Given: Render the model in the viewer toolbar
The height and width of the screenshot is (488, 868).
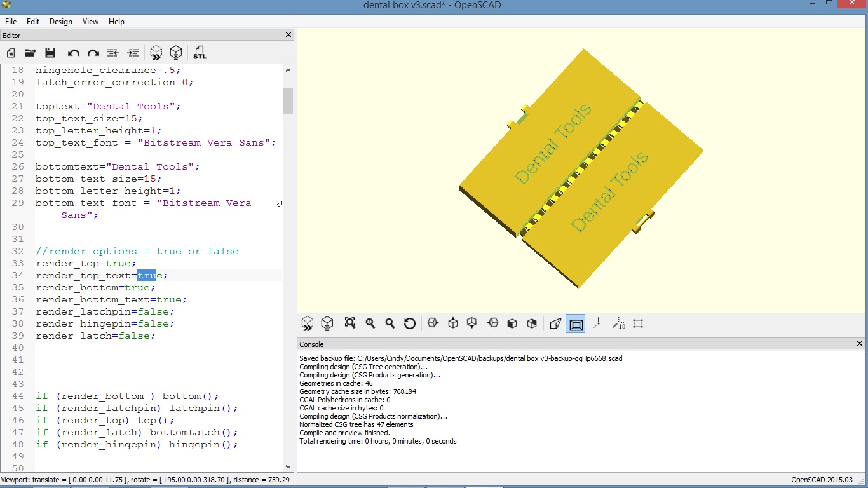Looking at the screenshot, I should click(327, 323).
